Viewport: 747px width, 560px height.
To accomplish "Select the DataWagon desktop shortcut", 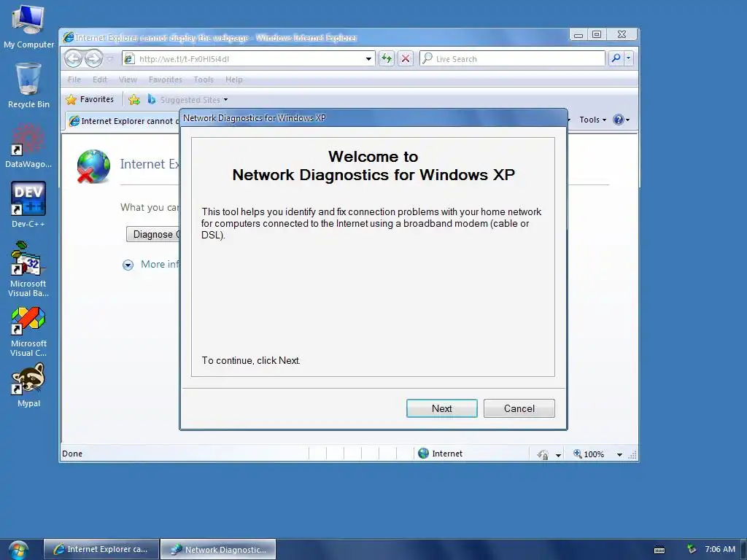I will 28,146.
